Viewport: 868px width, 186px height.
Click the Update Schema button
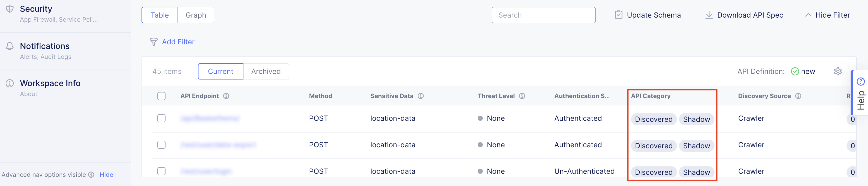coord(648,15)
